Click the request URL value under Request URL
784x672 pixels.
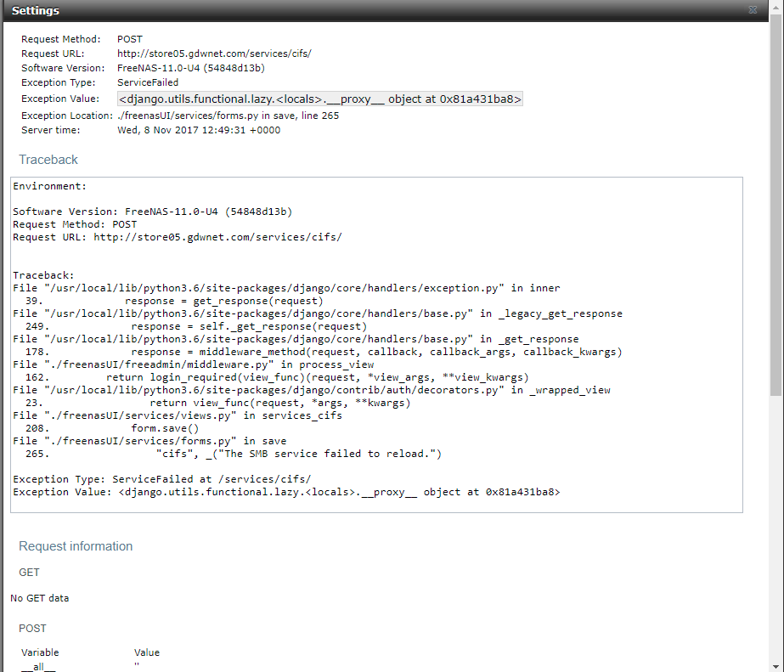pyautogui.click(x=214, y=54)
